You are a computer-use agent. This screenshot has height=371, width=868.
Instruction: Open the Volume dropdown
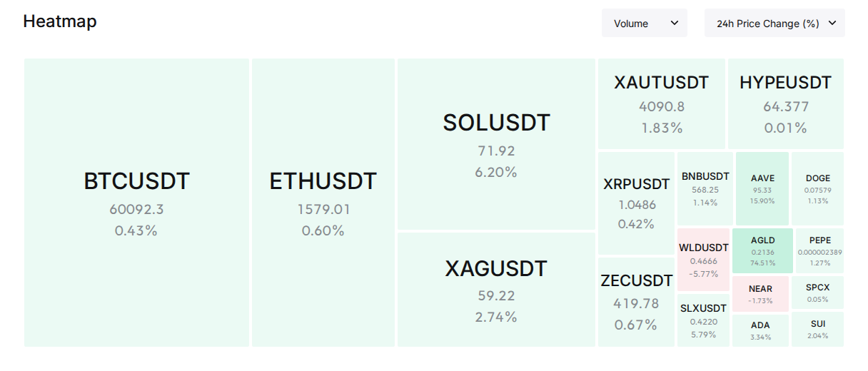coord(645,24)
